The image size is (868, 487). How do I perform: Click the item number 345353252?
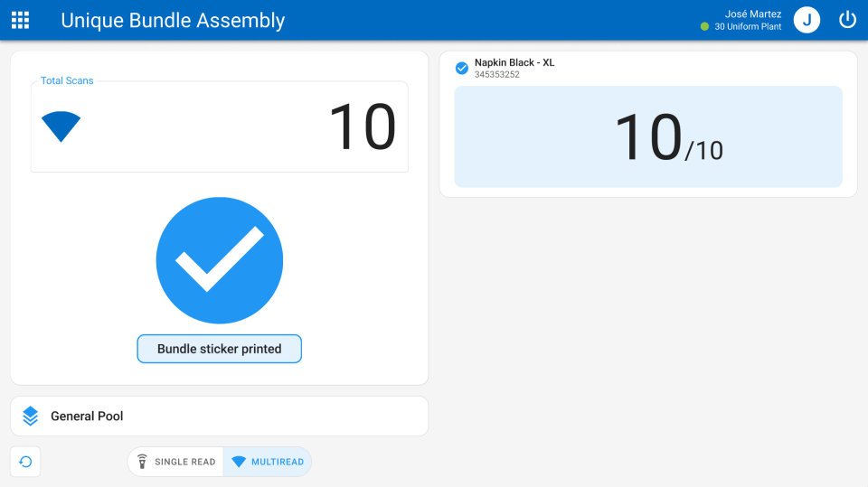click(x=497, y=75)
